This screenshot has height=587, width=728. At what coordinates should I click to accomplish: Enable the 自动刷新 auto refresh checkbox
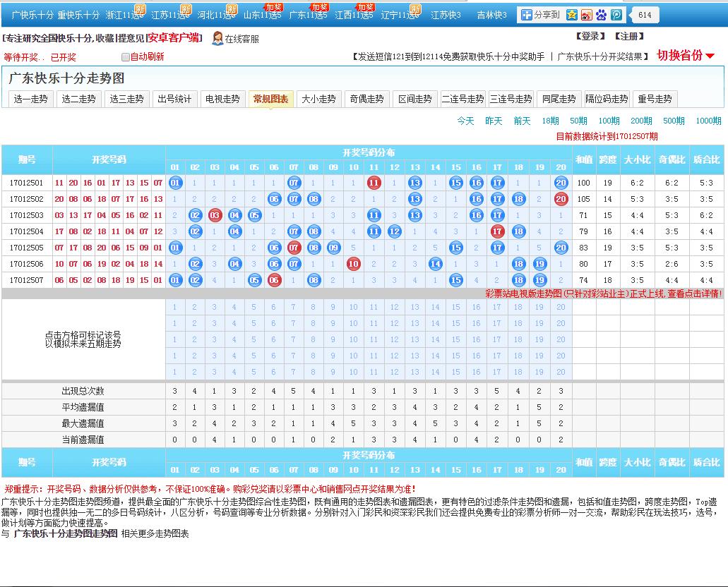126,57
